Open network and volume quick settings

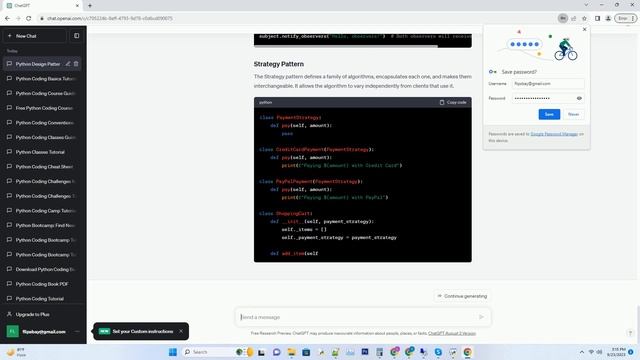click(x=595, y=352)
